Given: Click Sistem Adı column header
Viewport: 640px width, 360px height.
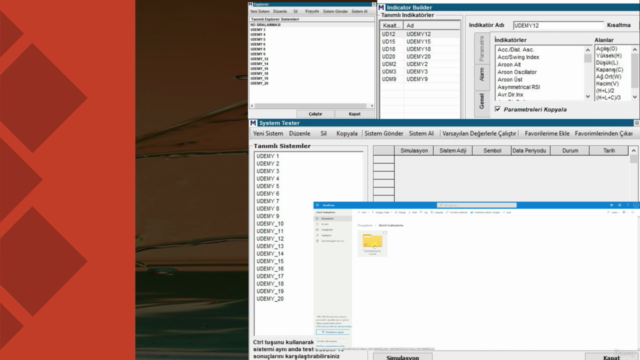Looking at the screenshot, I should (453, 151).
